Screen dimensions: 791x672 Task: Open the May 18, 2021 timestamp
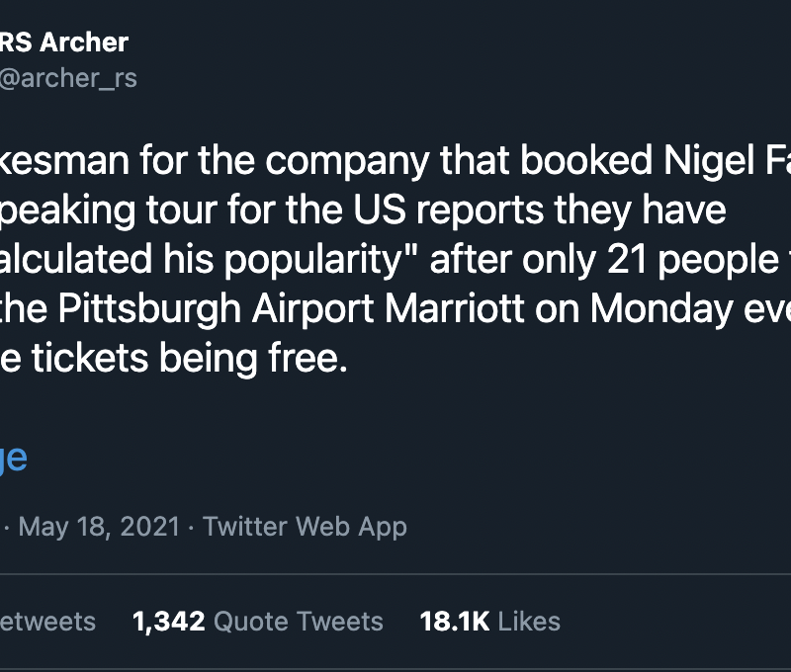(x=99, y=527)
